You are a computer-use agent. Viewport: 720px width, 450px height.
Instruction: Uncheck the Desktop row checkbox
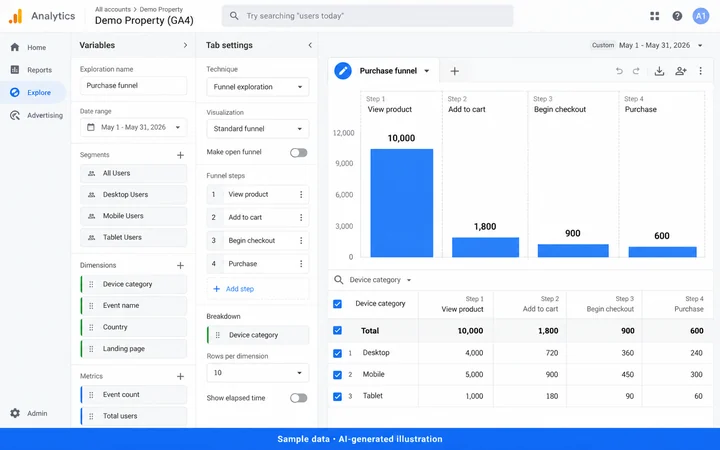(338, 353)
